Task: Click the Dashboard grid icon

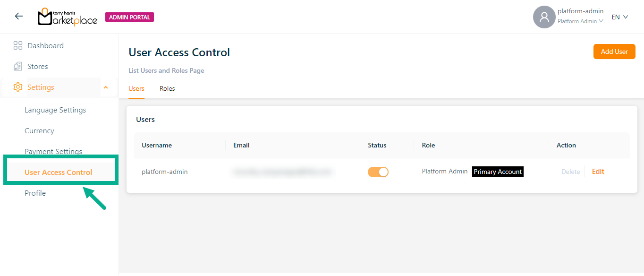Action: click(x=18, y=45)
